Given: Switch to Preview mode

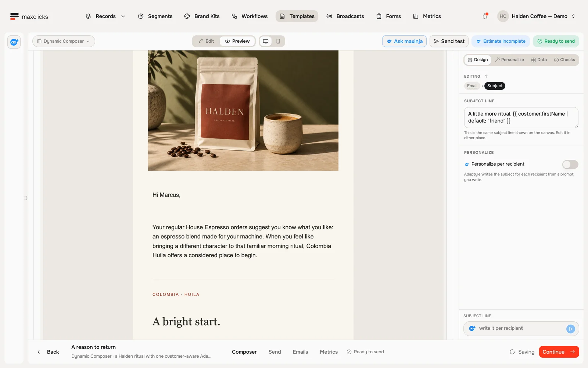Looking at the screenshot, I should pos(237,41).
